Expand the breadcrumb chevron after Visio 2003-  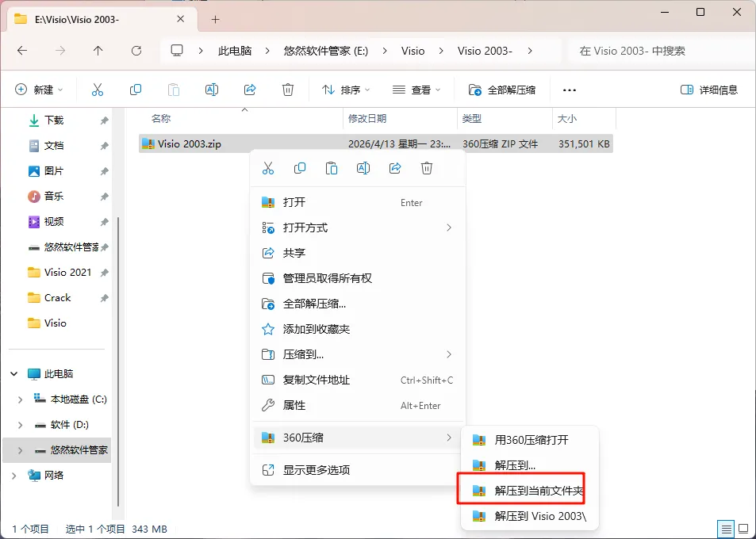(530, 51)
